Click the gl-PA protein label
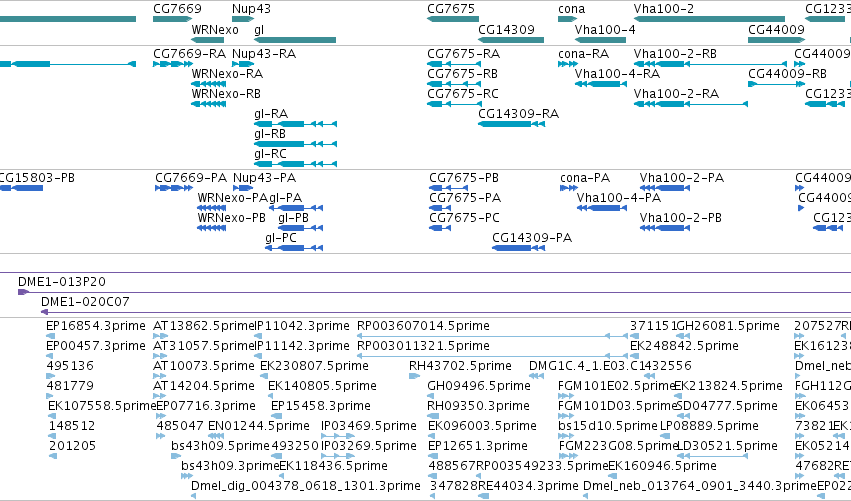Image resolution: width=851 pixels, height=501 pixels. point(285,198)
